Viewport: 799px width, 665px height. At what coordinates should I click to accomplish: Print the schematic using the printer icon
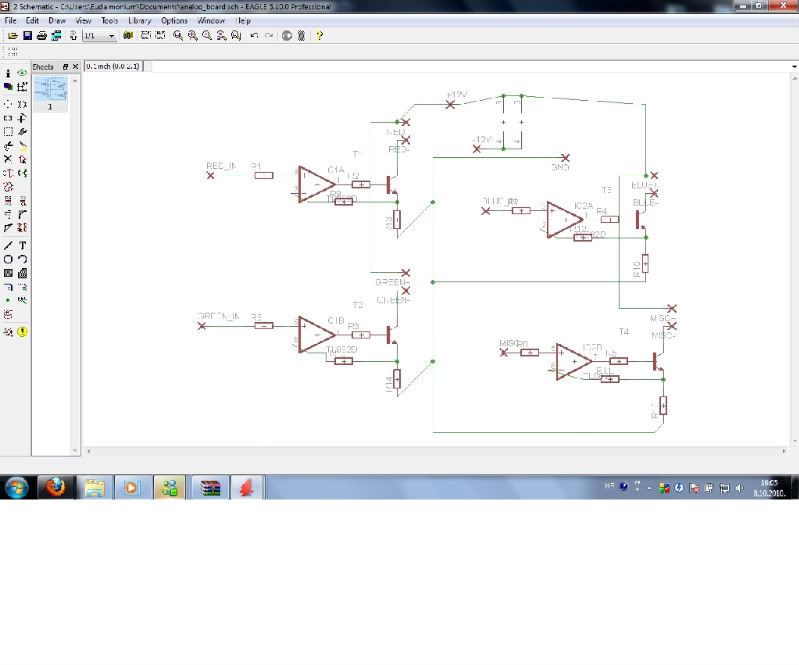pos(42,36)
